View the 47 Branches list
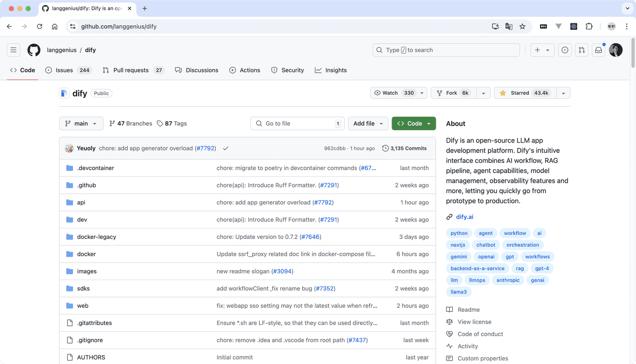Screen dimensions: 636x364 point(131,124)
